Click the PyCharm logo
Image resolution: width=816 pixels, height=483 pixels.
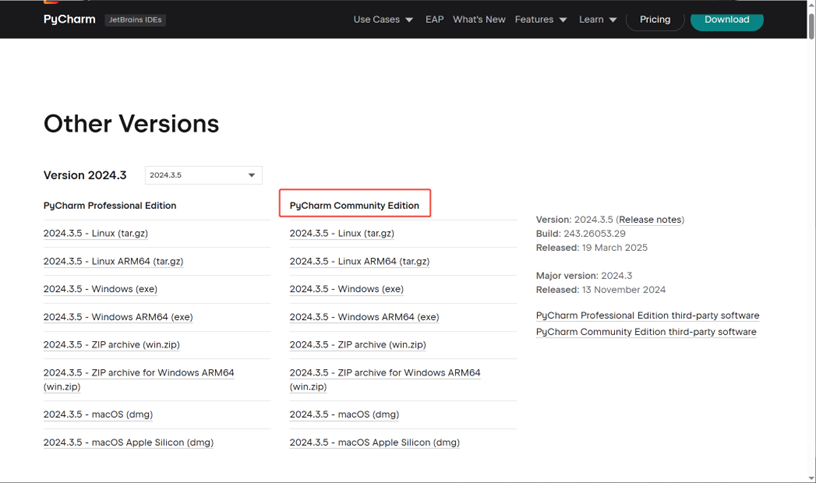click(x=68, y=19)
